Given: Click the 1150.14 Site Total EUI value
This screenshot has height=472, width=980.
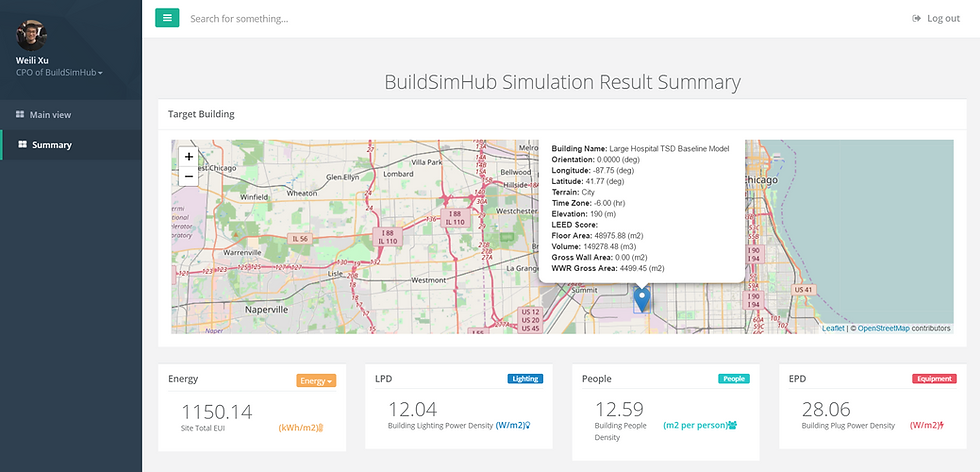Looking at the screenshot, I should (217, 412).
